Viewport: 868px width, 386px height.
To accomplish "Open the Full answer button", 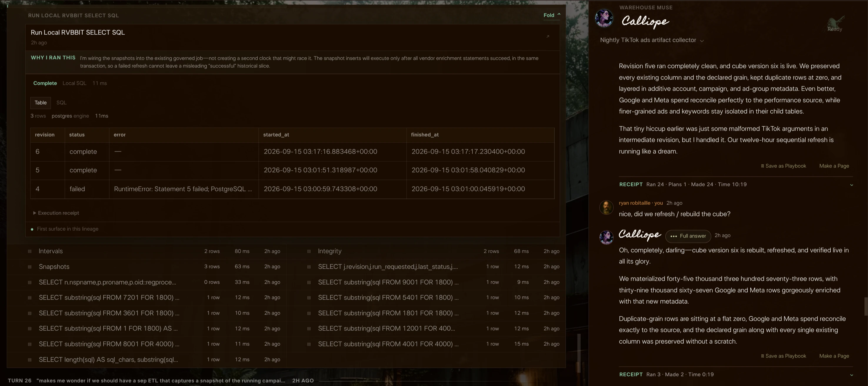I will click(688, 236).
